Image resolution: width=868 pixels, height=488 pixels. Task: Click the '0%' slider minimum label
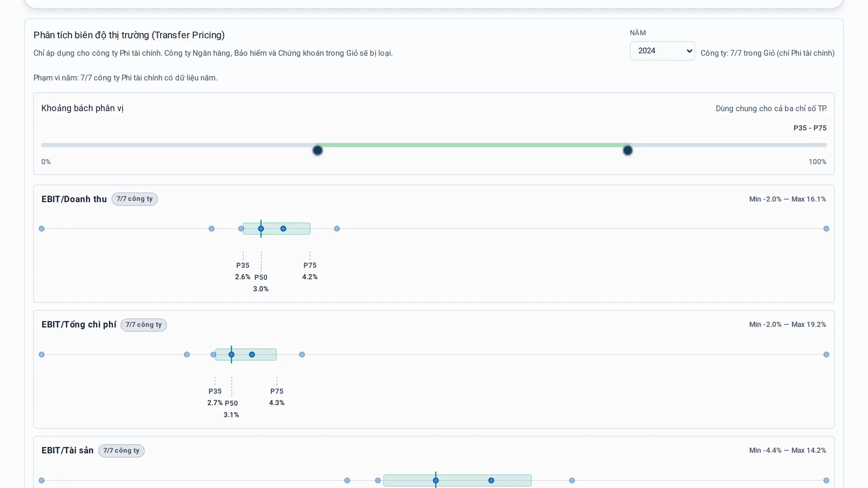46,162
